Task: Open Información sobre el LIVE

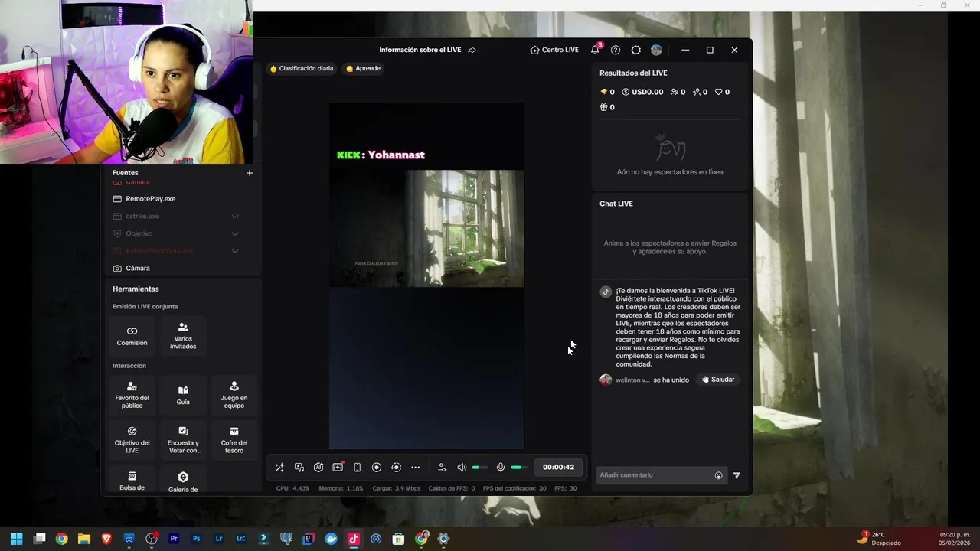Action: 420,50
